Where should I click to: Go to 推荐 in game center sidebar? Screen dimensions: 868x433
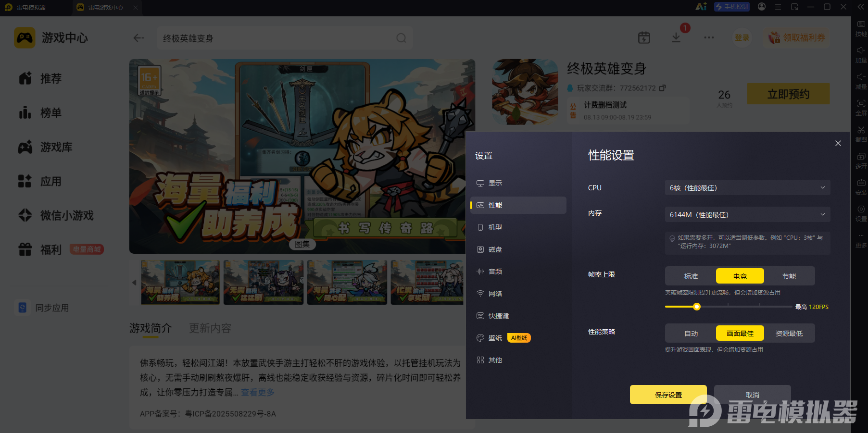[40, 78]
